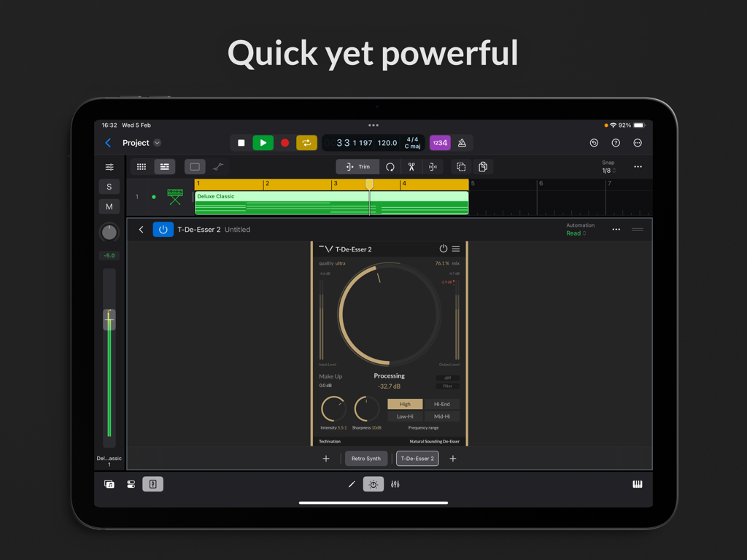Screen dimensions: 747x560
Task: Select the High frequency range button
Action: (x=405, y=403)
